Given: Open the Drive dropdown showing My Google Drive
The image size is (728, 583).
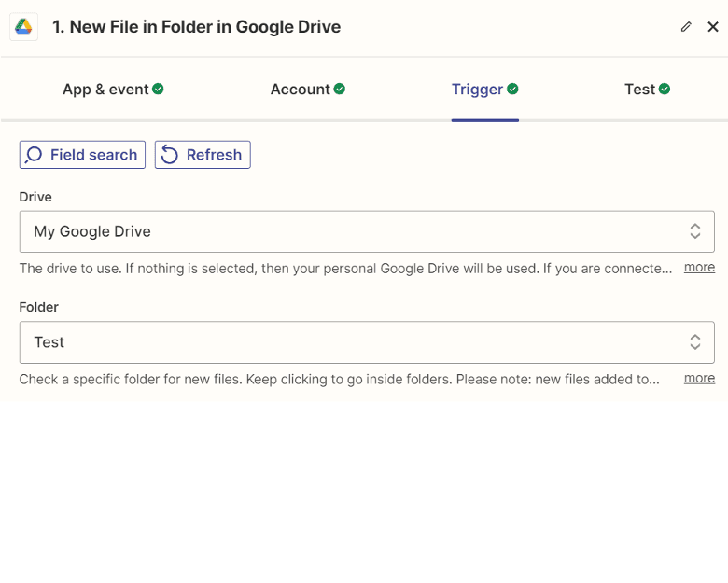Looking at the screenshot, I should 355,231.
